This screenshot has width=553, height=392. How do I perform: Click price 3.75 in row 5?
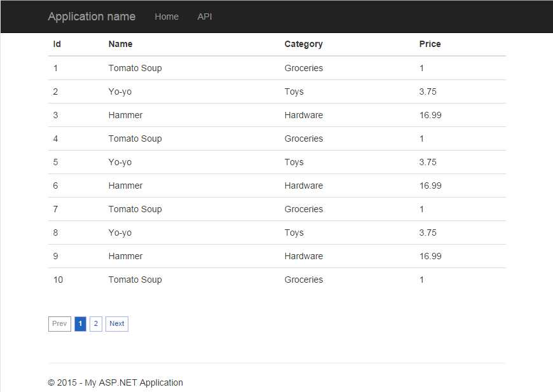(428, 162)
